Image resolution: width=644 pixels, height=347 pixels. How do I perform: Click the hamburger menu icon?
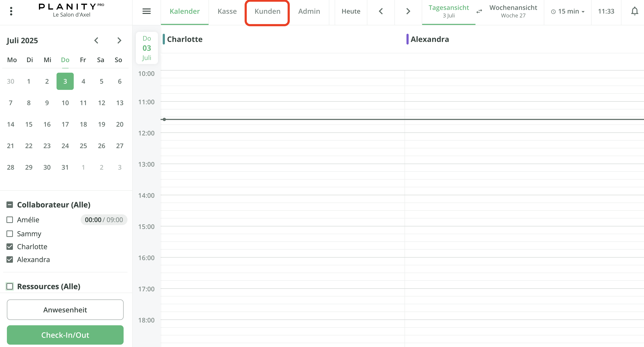click(x=147, y=11)
